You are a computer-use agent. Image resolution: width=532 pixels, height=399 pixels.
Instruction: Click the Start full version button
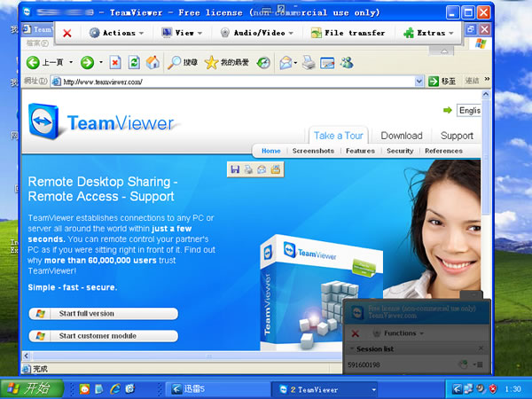(103, 314)
